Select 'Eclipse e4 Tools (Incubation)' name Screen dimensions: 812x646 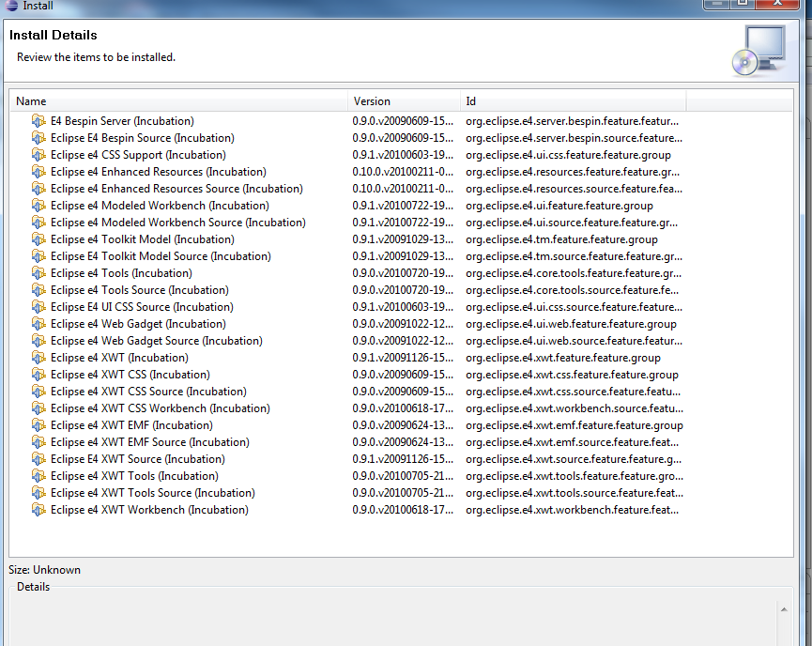(x=121, y=273)
